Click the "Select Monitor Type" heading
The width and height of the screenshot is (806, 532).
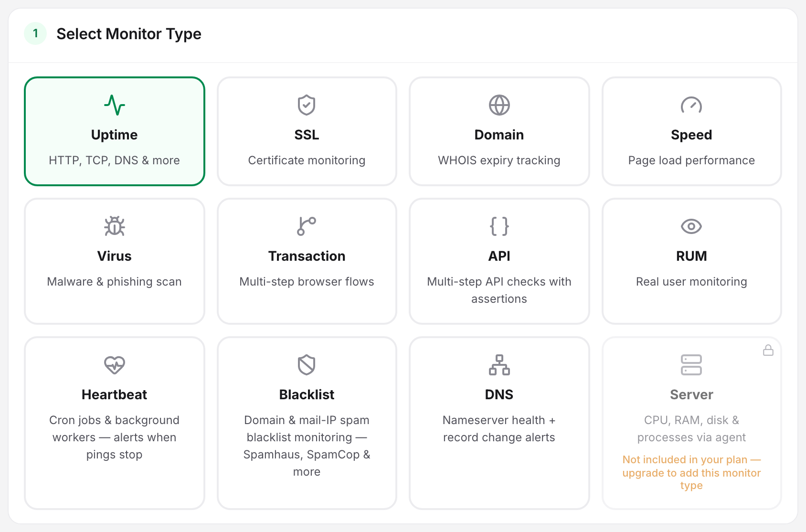coord(129,34)
